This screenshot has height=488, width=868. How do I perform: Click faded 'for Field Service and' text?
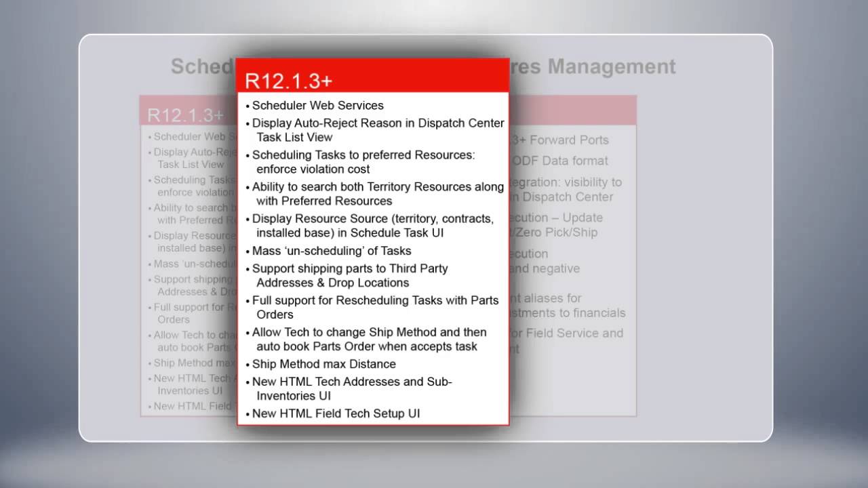point(567,333)
